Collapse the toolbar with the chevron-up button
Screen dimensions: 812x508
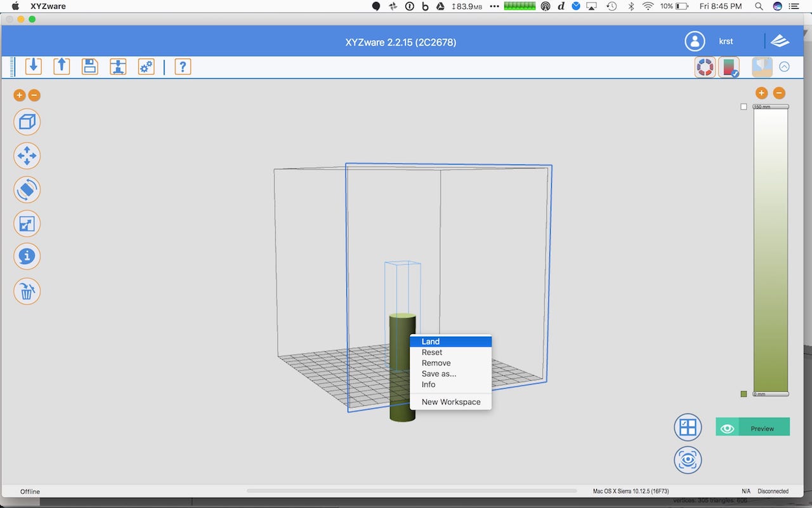(784, 67)
